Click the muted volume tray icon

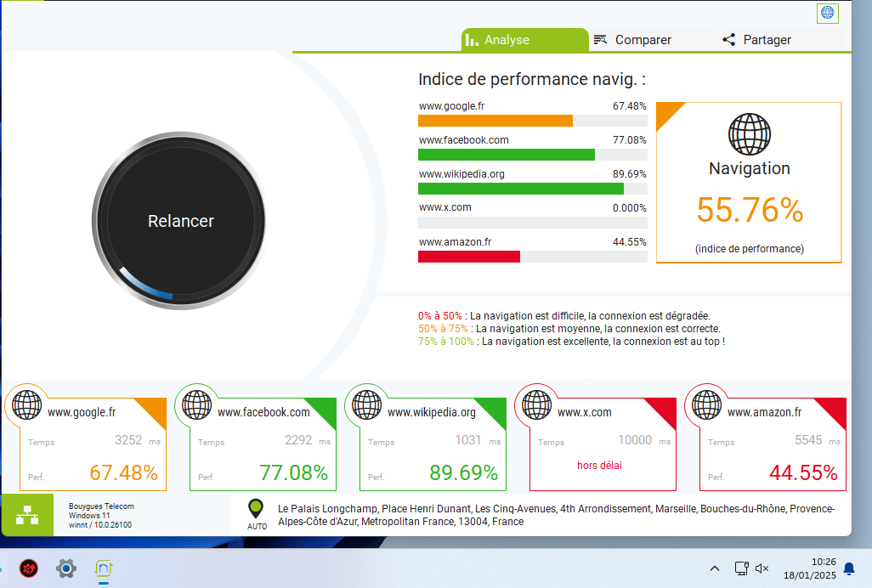click(762, 568)
